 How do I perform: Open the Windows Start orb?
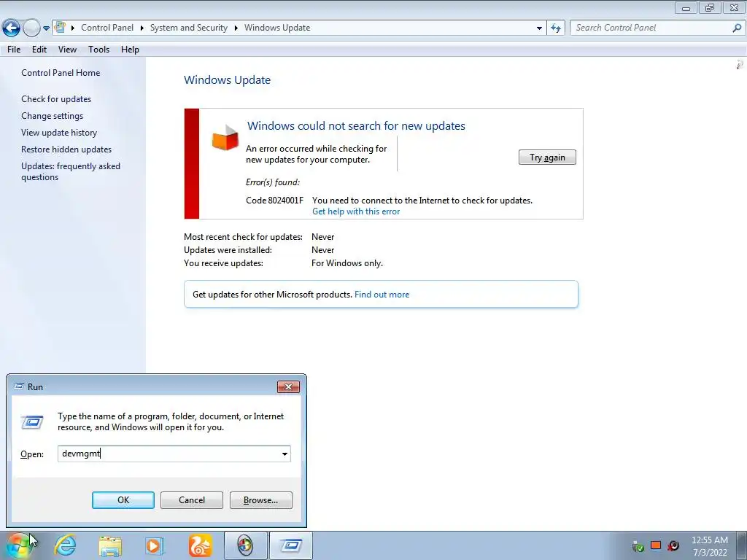pyautogui.click(x=19, y=545)
